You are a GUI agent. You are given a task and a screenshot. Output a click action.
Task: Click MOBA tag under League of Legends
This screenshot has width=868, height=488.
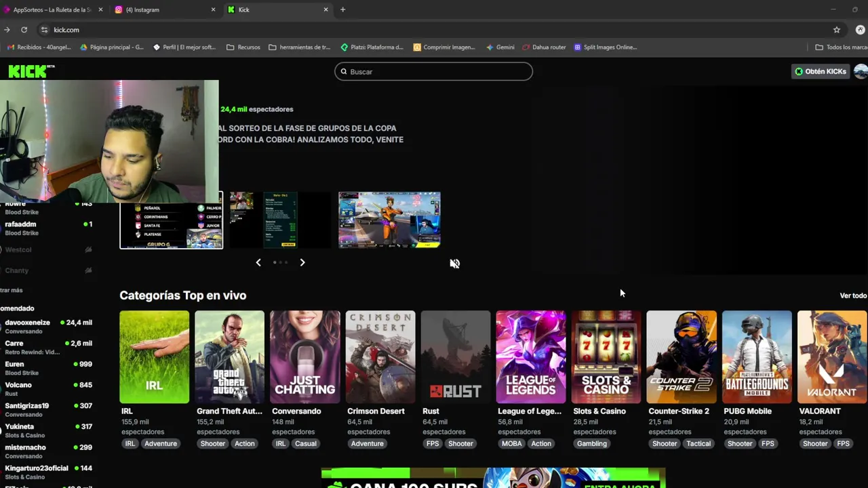[x=511, y=444]
